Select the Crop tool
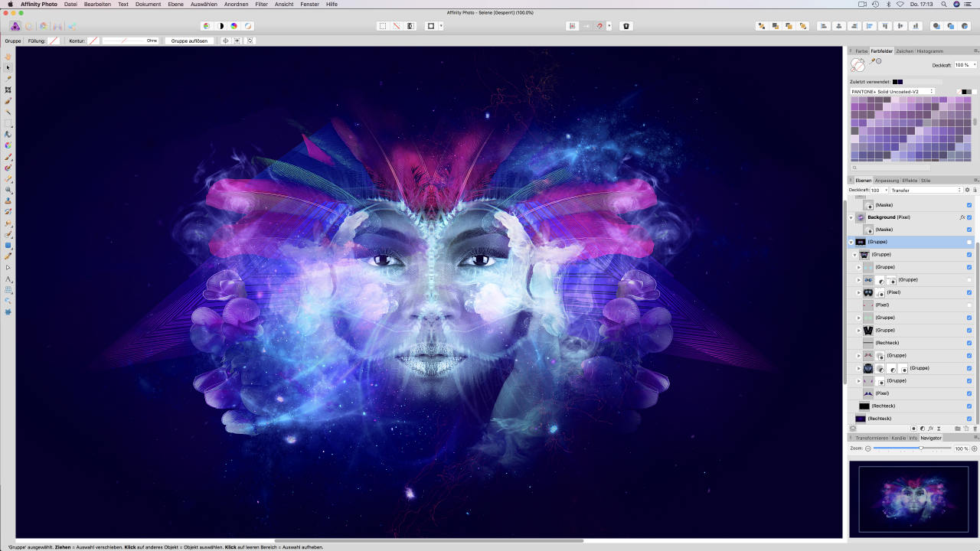Viewport: 980px width, 551px height. coord(8,90)
